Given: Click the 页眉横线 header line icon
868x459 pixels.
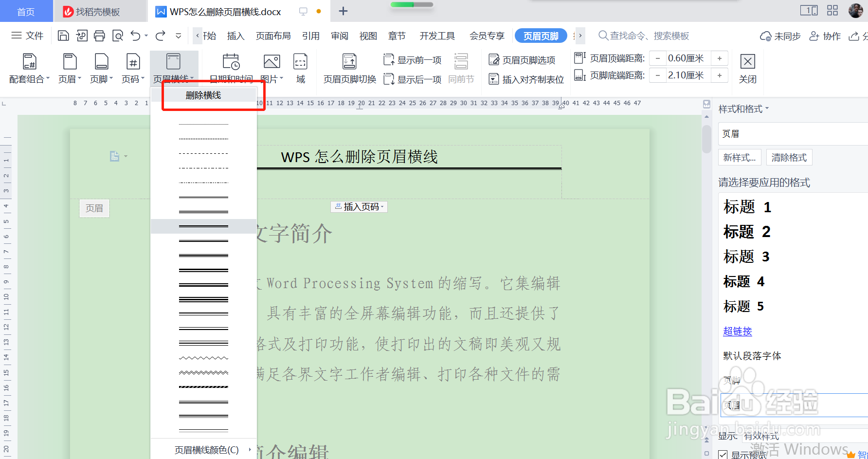Looking at the screenshot, I should [x=173, y=62].
